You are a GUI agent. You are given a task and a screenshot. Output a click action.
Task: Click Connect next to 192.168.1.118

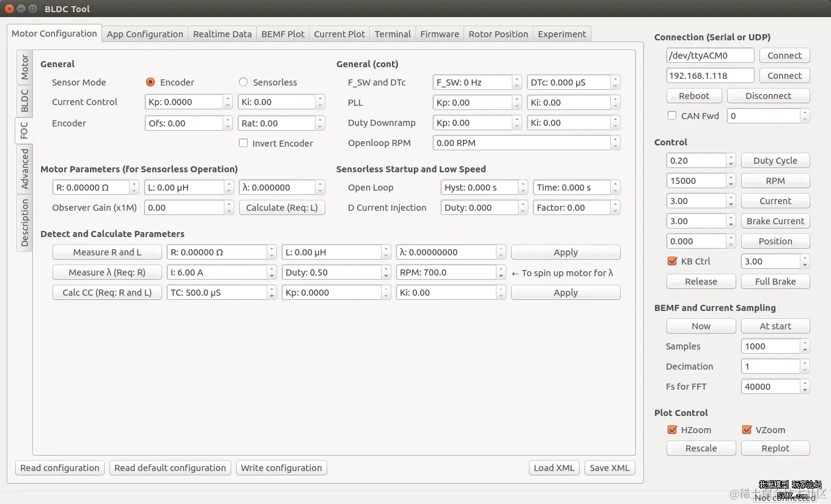785,76
